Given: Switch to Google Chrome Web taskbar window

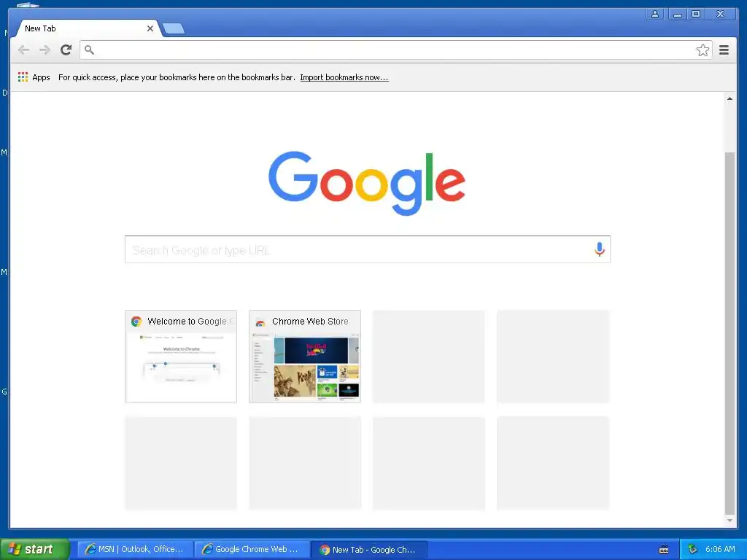Looking at the screenshot, I should click(x=252, y=550).
